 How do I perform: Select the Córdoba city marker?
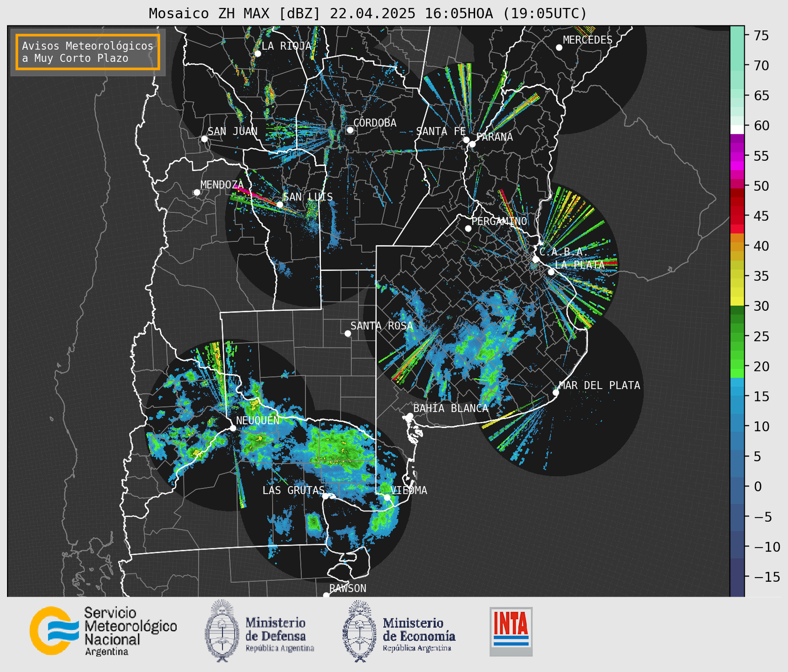(x=350, y=130)
